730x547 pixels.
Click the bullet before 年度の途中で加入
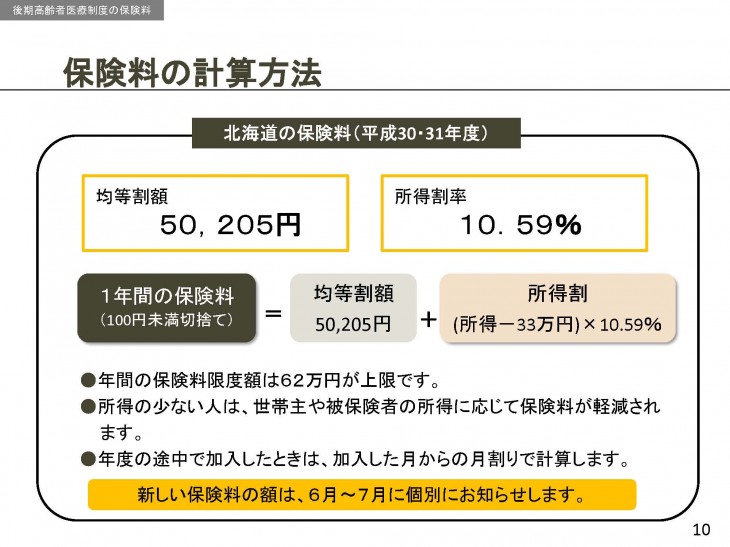tap(88, 459)
